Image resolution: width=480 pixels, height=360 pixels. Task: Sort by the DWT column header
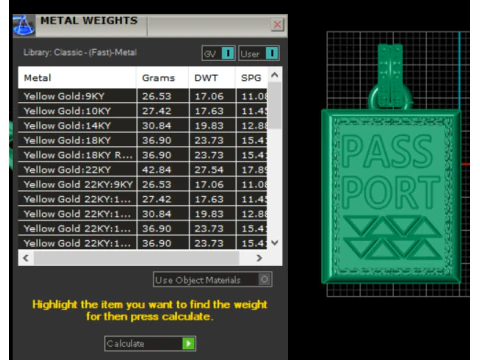click(212, 78)
